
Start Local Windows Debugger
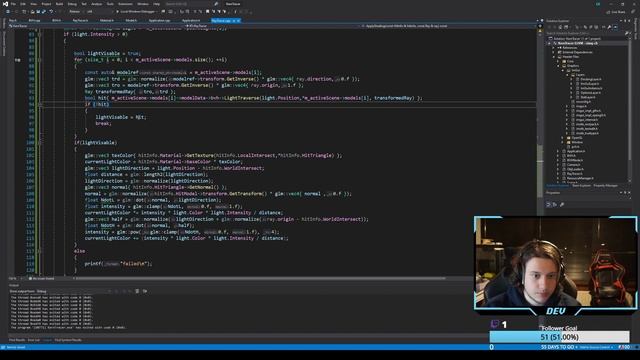(136, 12)
